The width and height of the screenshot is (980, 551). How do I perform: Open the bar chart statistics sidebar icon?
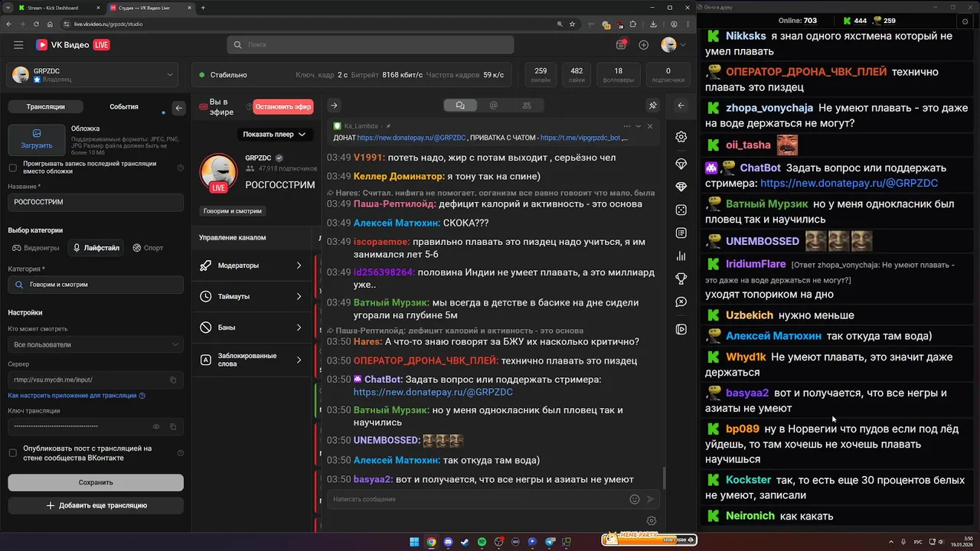681,256
